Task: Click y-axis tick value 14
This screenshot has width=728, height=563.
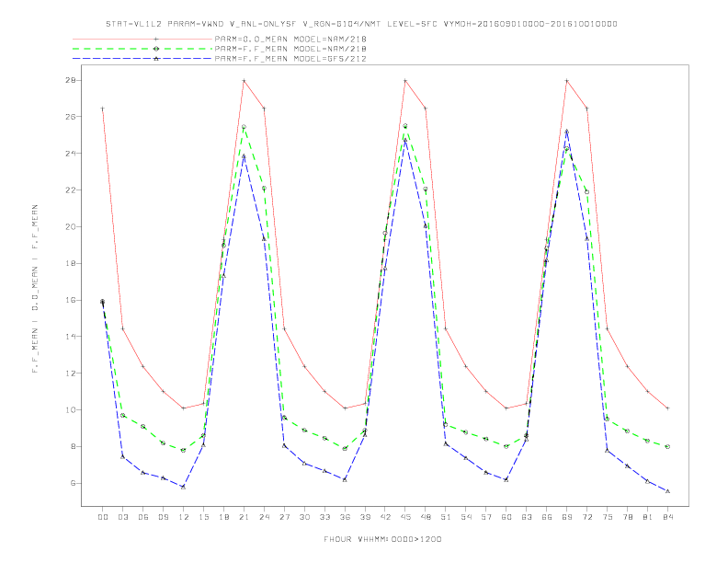Action: click(x=71, y=337)
